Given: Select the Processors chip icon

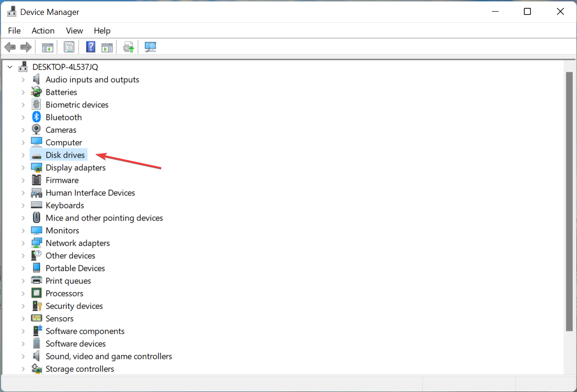Looking at the screenshot, I should (36, 293).
